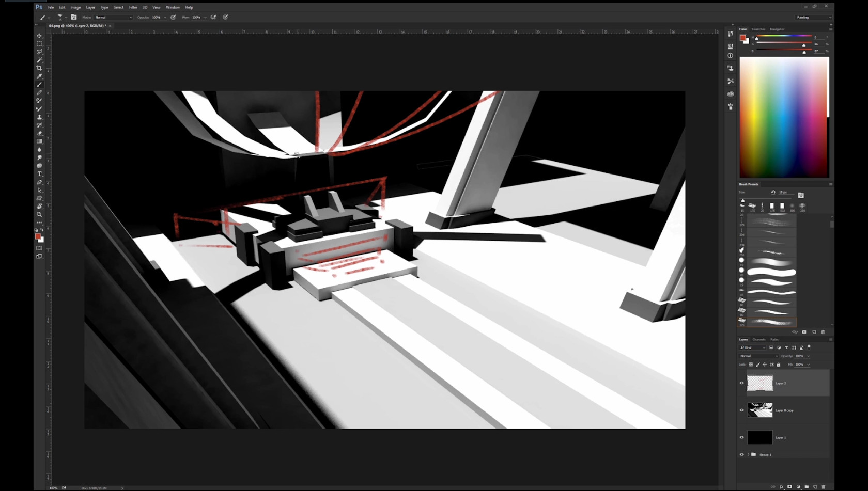Switch to the Swatches tab
This screenshot has width=868, height=491.
pos(758,29)
